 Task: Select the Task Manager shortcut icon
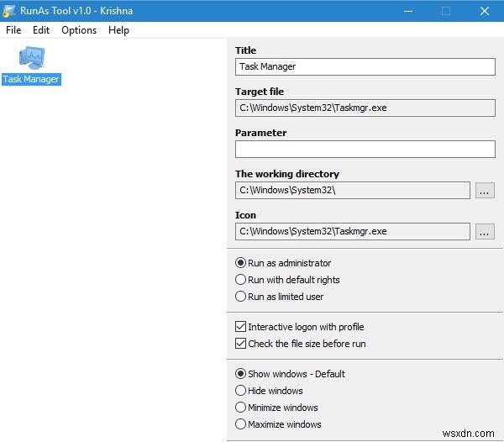pyautogui.click(x=32, y=58)
